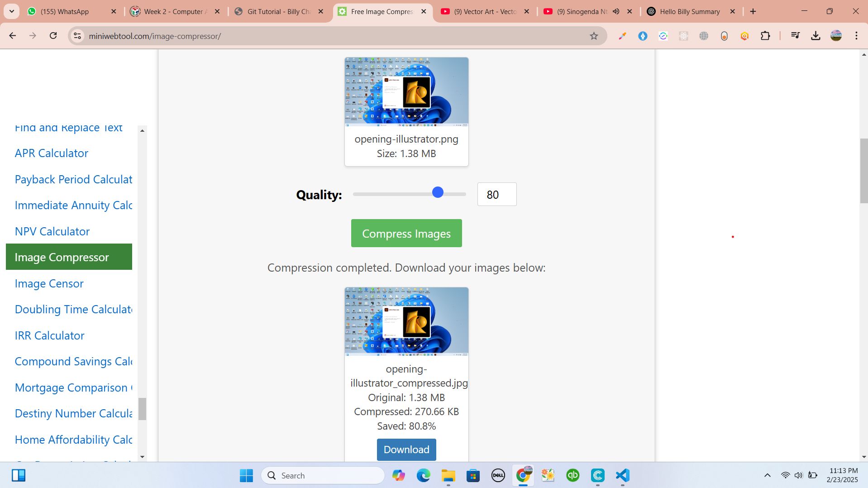Go back with the browser back arrow
Image resolution: width=868 pixels, height=488 pixels.
[x=13, y=36]
